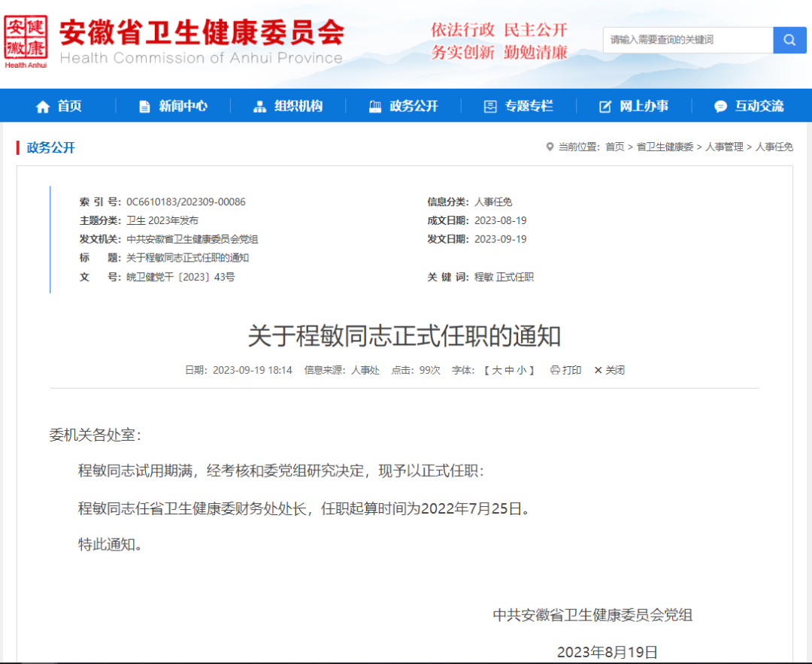Click the magnifier search icon
The height and width of the screenshot is (664, 812).
click(789, 40)
